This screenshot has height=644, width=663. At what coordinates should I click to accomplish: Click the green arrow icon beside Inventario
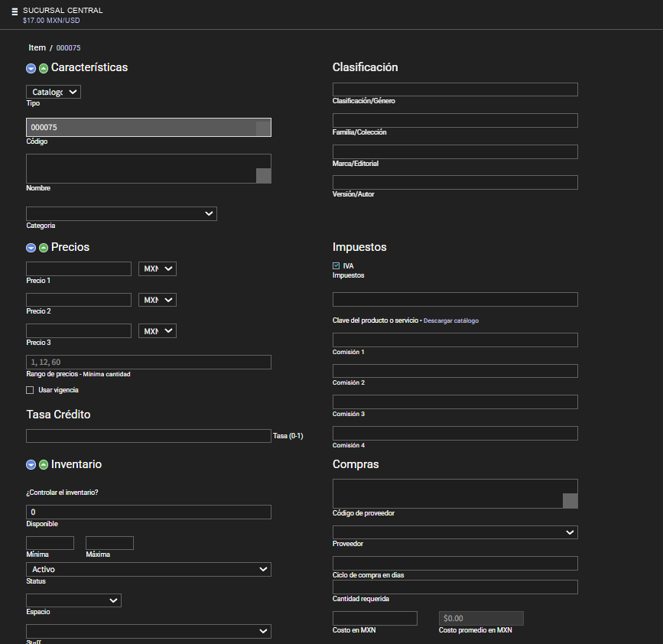pyautogui.click(x=44, y=465)
